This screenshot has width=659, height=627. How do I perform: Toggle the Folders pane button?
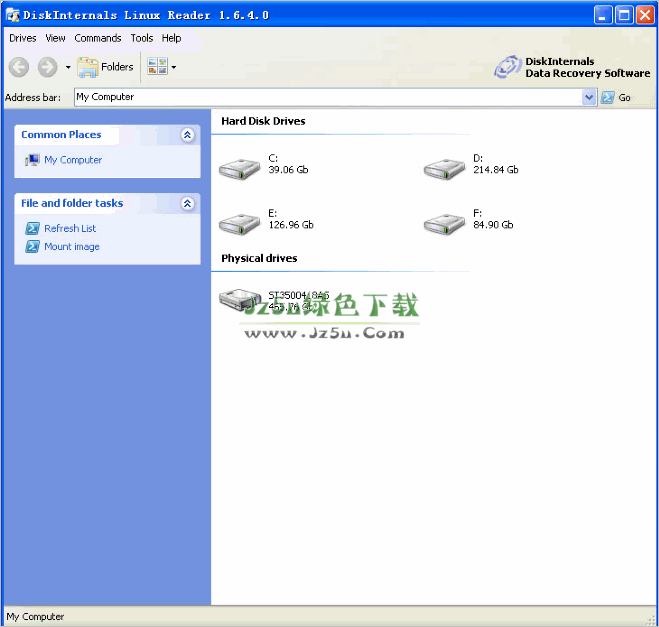coord(105,67)
